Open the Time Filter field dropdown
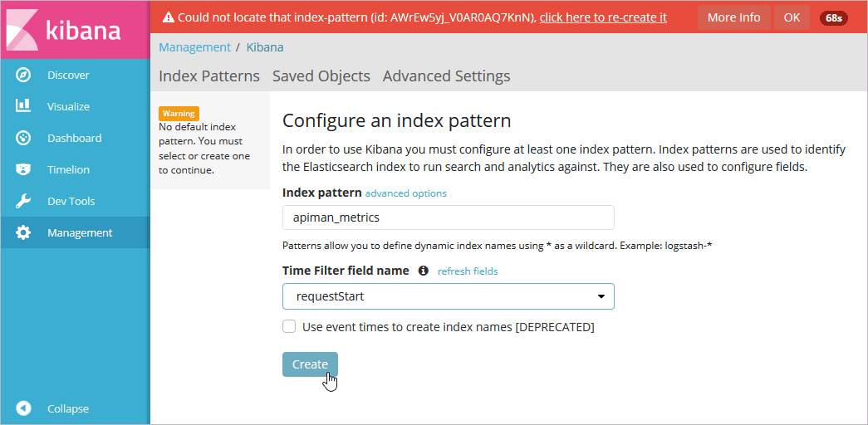The image size is (868, 425). [x=448, y=296]
